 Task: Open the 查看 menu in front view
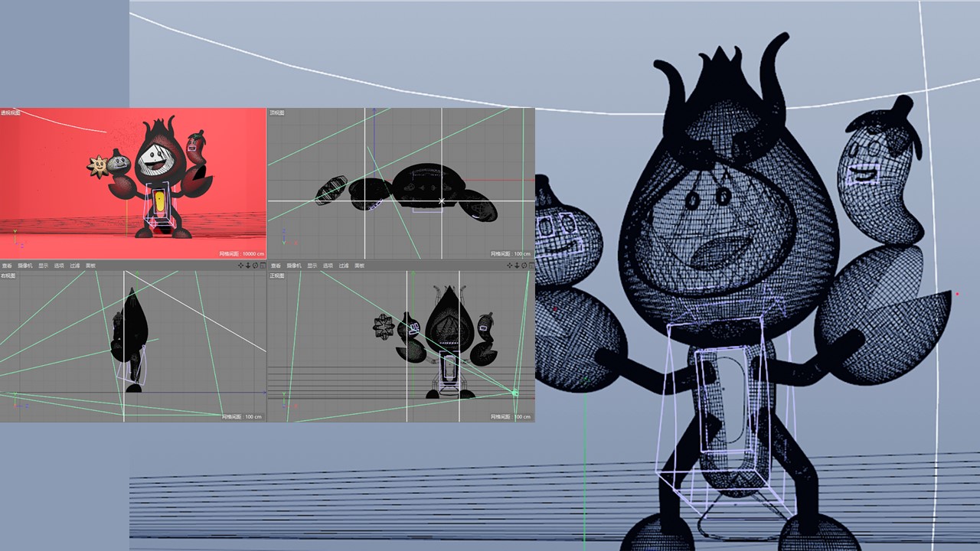[x=276, y=266]
